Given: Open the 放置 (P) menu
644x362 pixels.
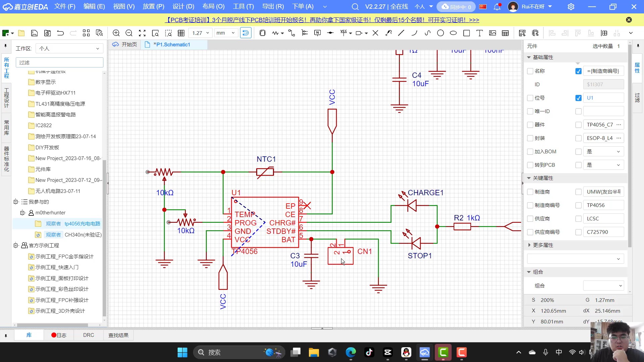Looking at the screenshot, I should point(153,7).
